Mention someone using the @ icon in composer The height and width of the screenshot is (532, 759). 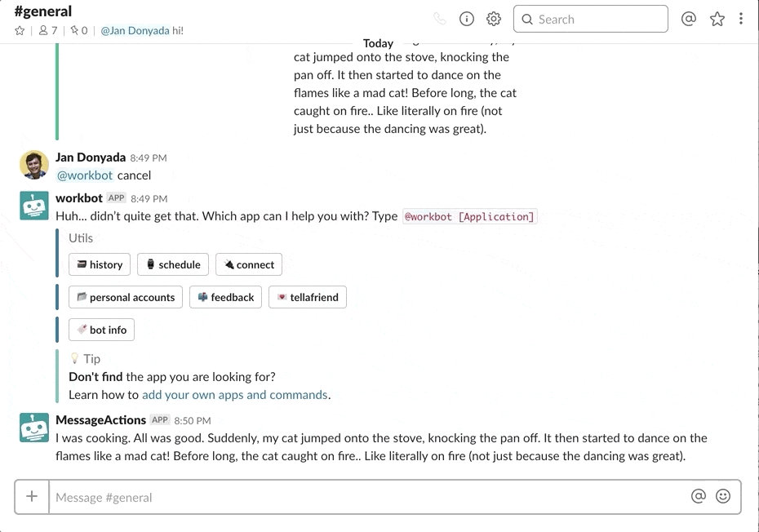pos(699,496)
